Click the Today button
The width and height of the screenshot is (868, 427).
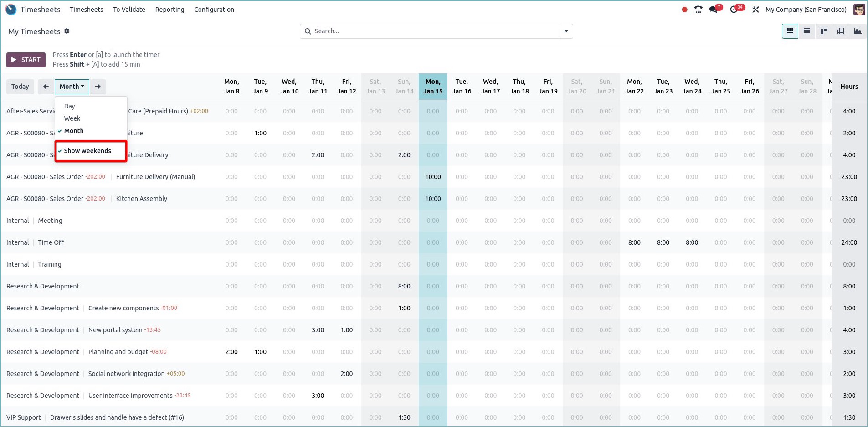coord(20,86)
